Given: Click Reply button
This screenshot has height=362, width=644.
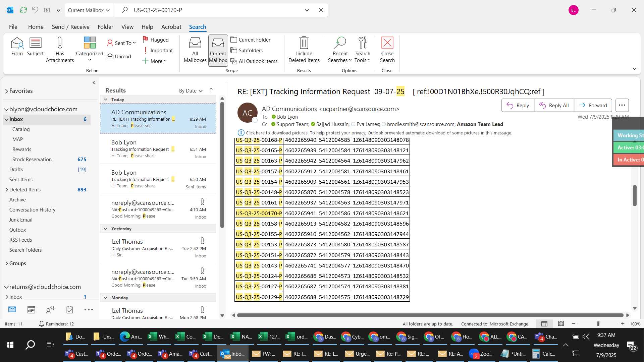Looking at the screenshot, I should click(x=518, y=105).
